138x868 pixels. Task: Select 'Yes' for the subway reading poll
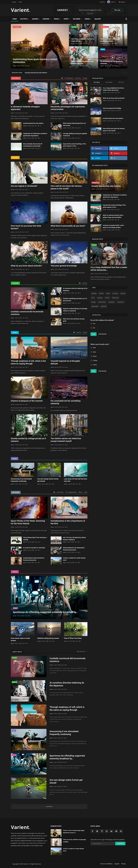pos(92,323)
